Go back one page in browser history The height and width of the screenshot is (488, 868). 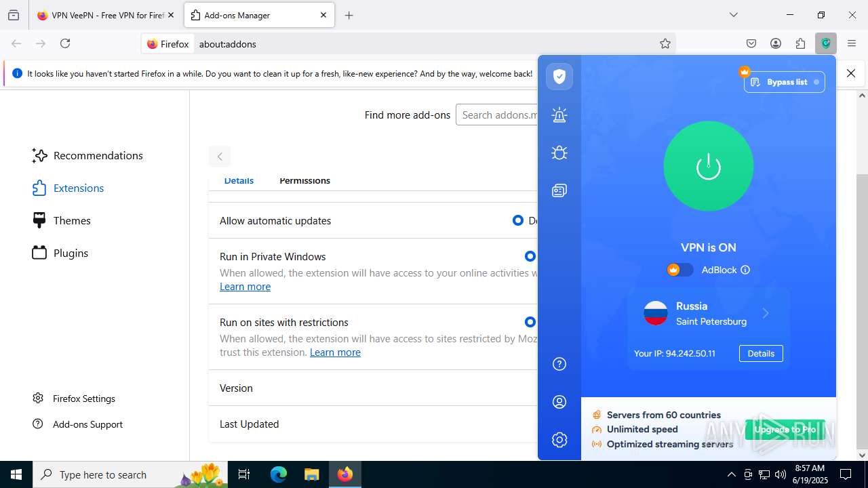[16, 43]
